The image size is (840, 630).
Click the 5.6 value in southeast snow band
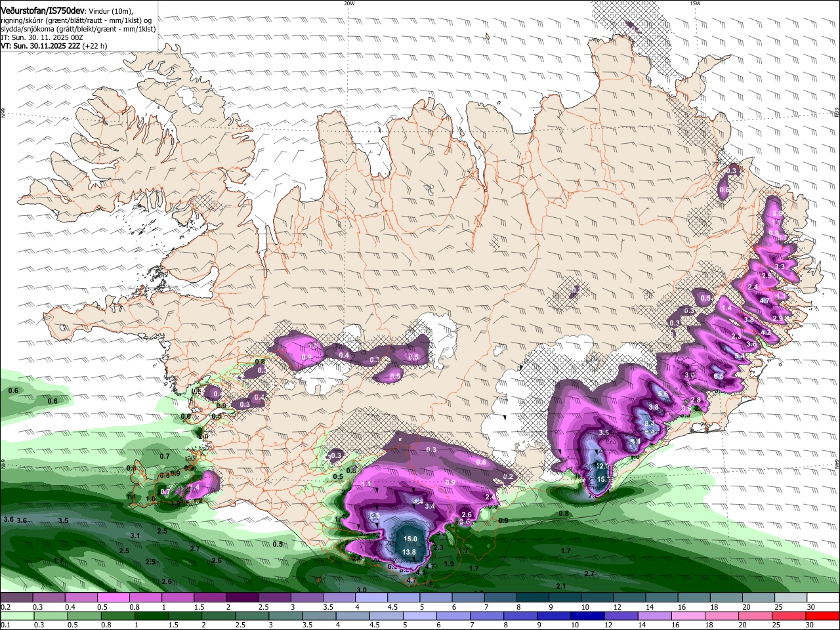pyautogui.click(x=663, y=394)
